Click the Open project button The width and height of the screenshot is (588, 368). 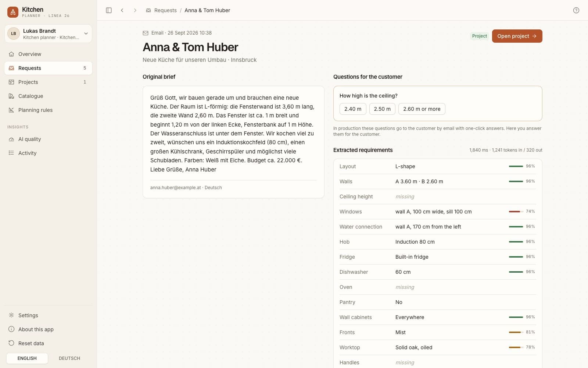[x=517, y=36]
